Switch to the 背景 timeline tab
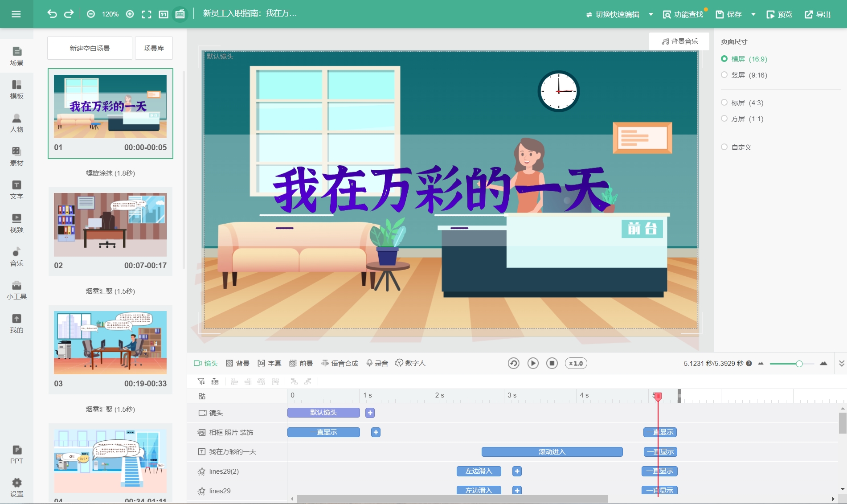This screenshot has height=504, width=847. click(x=238, y=363)
